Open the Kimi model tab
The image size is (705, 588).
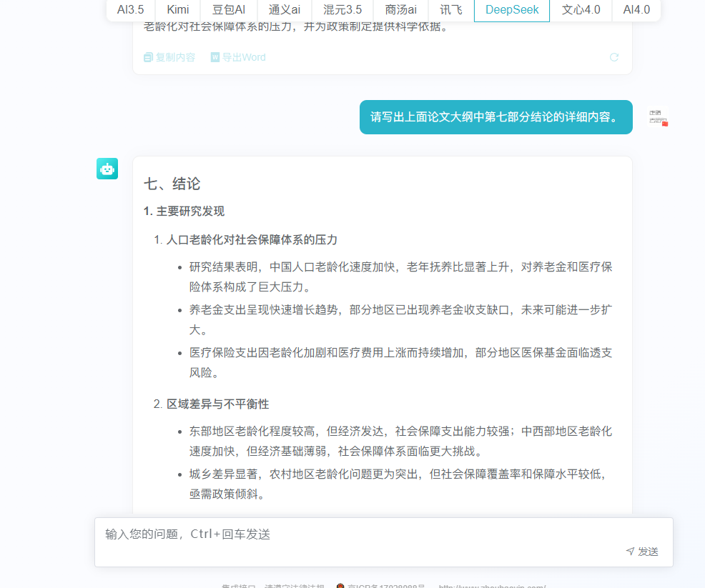177,10
